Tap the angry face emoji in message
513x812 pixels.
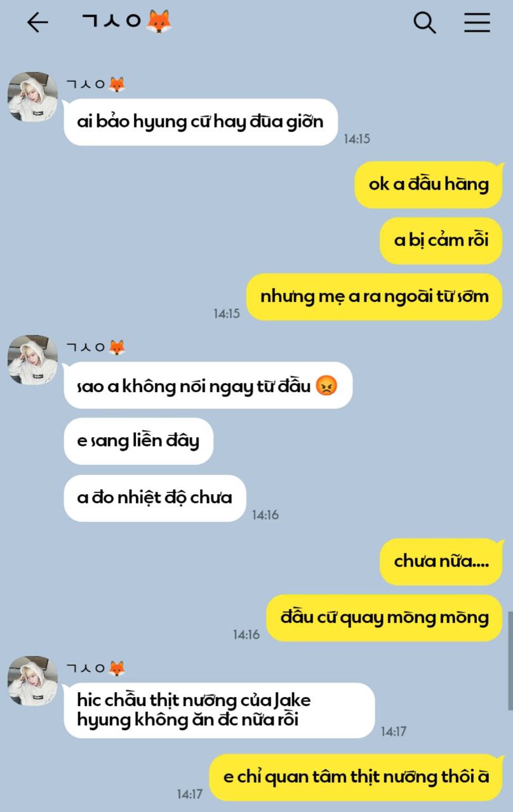[326, 386]
